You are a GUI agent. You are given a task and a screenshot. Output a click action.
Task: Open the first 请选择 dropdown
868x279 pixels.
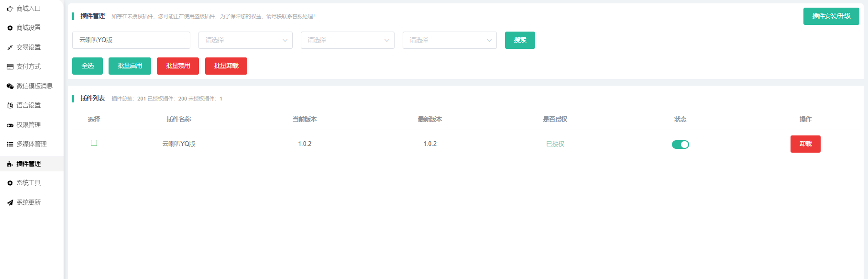pos(245,40)
